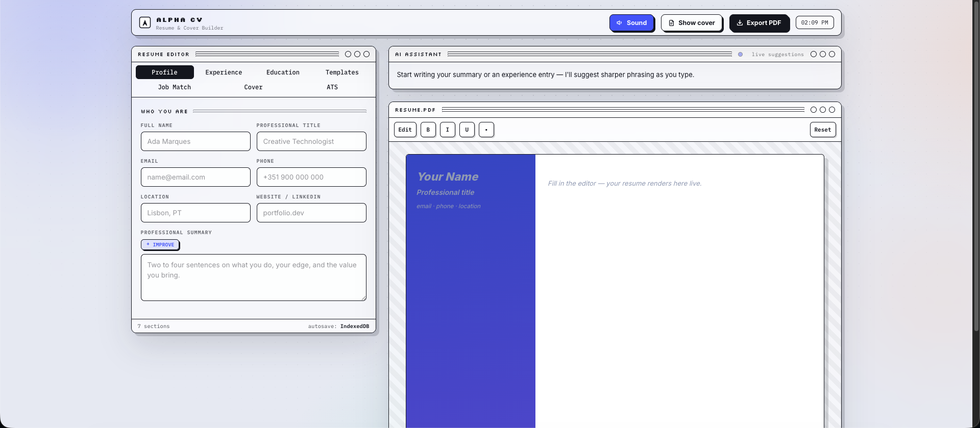Switch to the Experience tab
The width and height of the screenshot is (980, 428).
pyautogui.click(x=224, y=72)
